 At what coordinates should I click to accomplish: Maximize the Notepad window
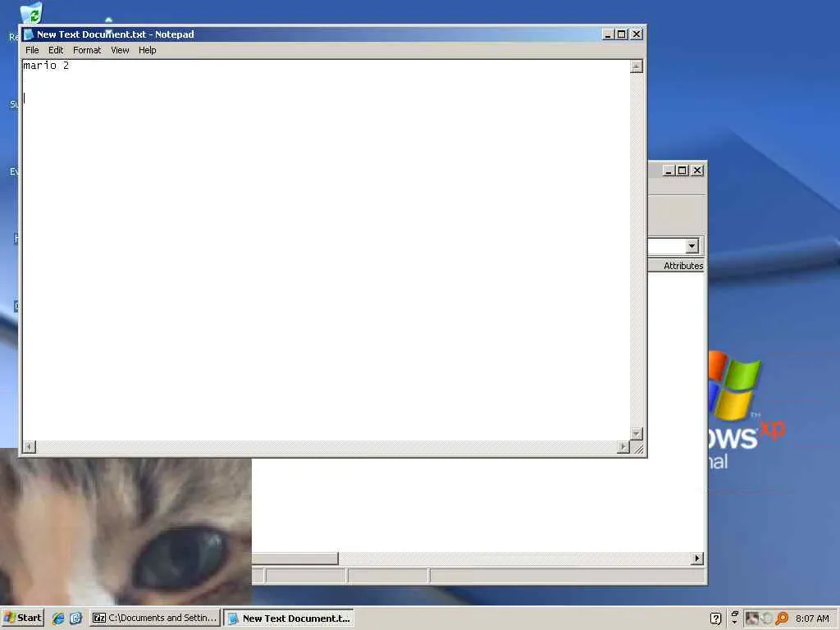pos(622,34)
